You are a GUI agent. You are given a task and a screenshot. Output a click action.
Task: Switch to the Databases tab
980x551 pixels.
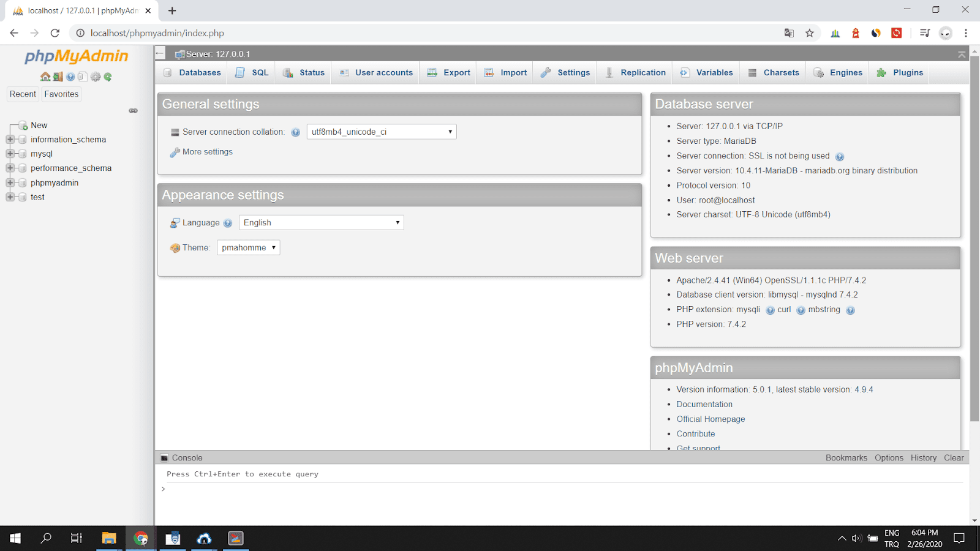[192, 73]
